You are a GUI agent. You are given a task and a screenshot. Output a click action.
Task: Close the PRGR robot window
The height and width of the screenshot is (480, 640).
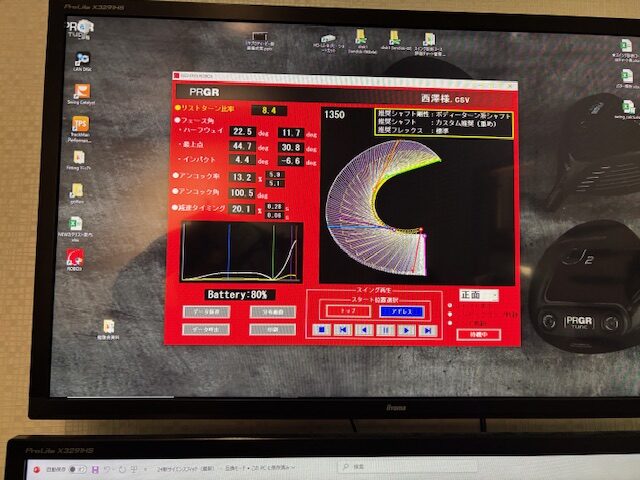coord(510,85)
